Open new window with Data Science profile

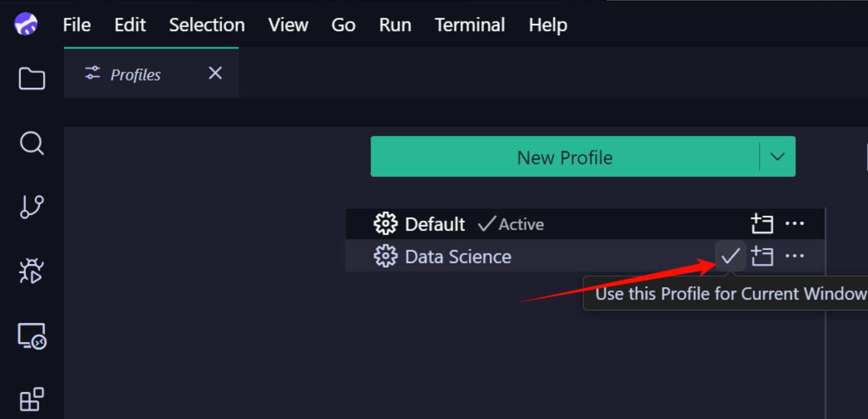[x=762, y=256]
